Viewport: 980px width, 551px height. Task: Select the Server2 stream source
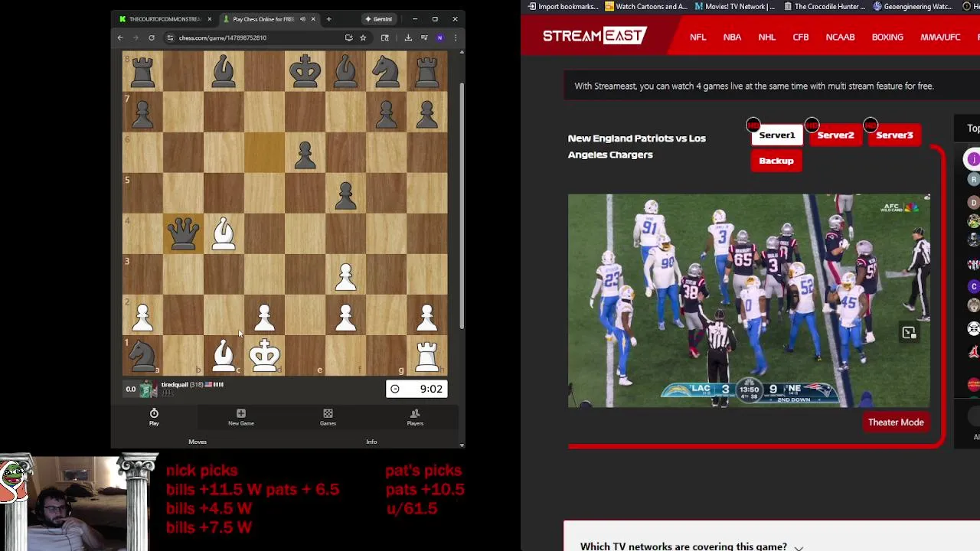click(835, 135)
